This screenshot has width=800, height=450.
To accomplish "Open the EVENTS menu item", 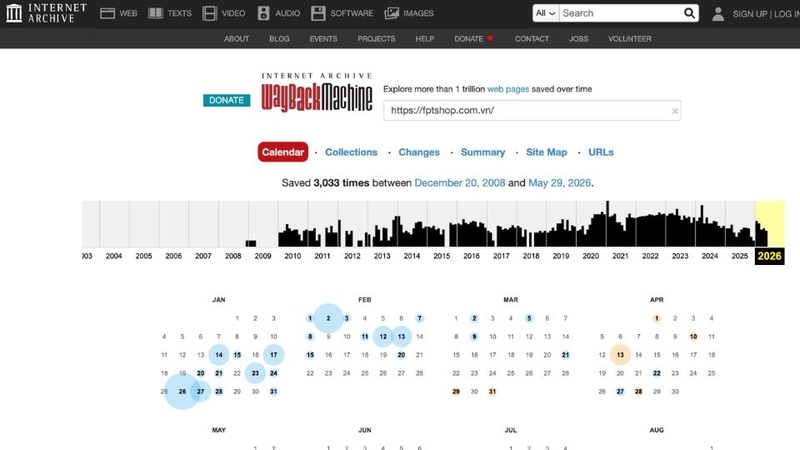I will (x=323, y=39).
